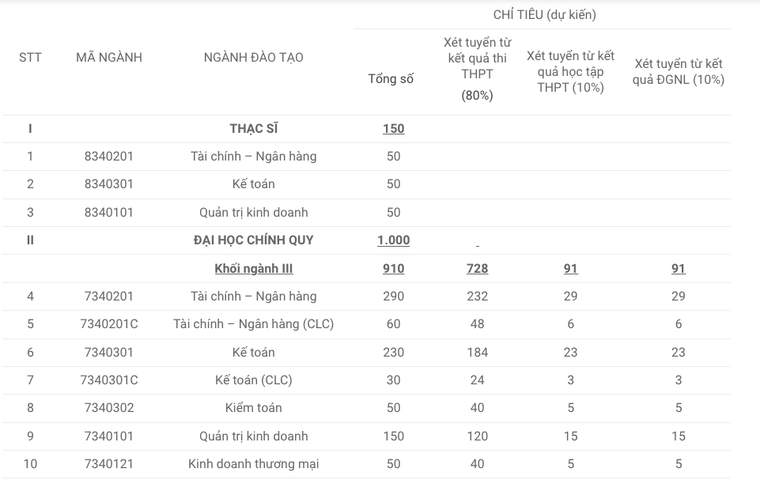This screenshot has width=760, height=480.
Task: Click the underlined total 150 for THẠC SĨ
Action: coord(393,128)
